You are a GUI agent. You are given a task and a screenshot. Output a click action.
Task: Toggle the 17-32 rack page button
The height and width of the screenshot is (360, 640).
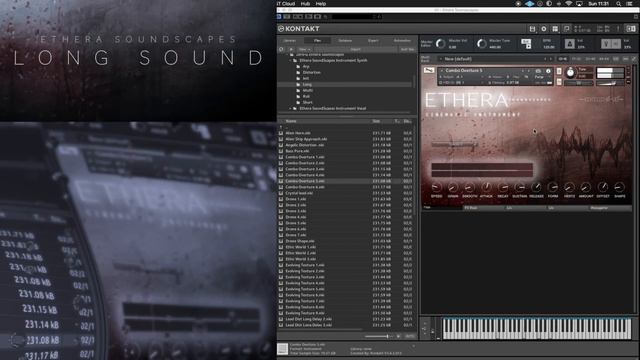coord(576,59)
